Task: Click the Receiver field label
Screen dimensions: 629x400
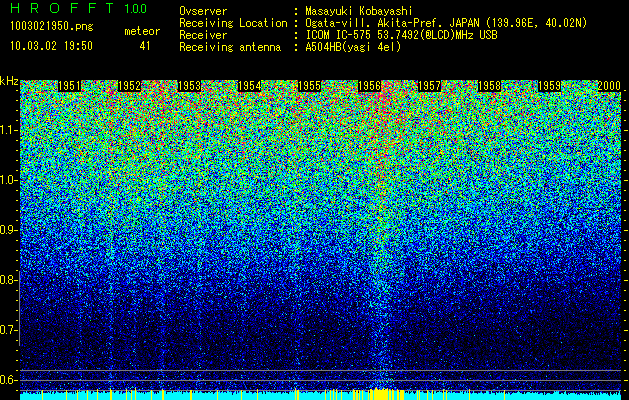Action: click(x=203, y=35)
